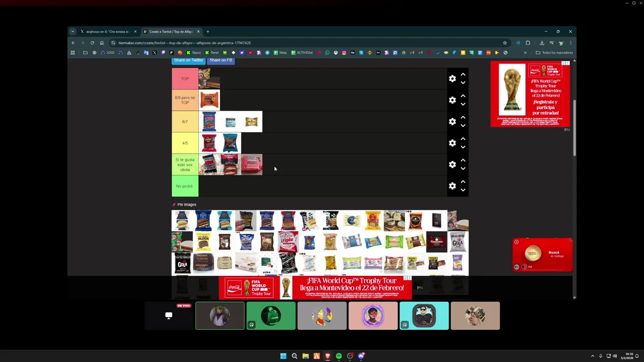Open settings gear for the 8/9 pero no TOP row
The width and height of the screenshot is (644, 362).
click(x=452, y=100)
